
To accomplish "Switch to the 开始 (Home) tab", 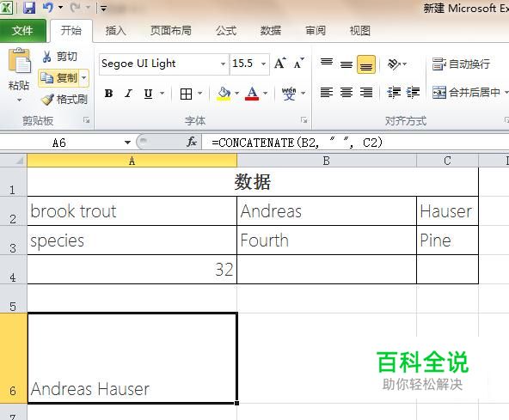I will coord(71,31).
